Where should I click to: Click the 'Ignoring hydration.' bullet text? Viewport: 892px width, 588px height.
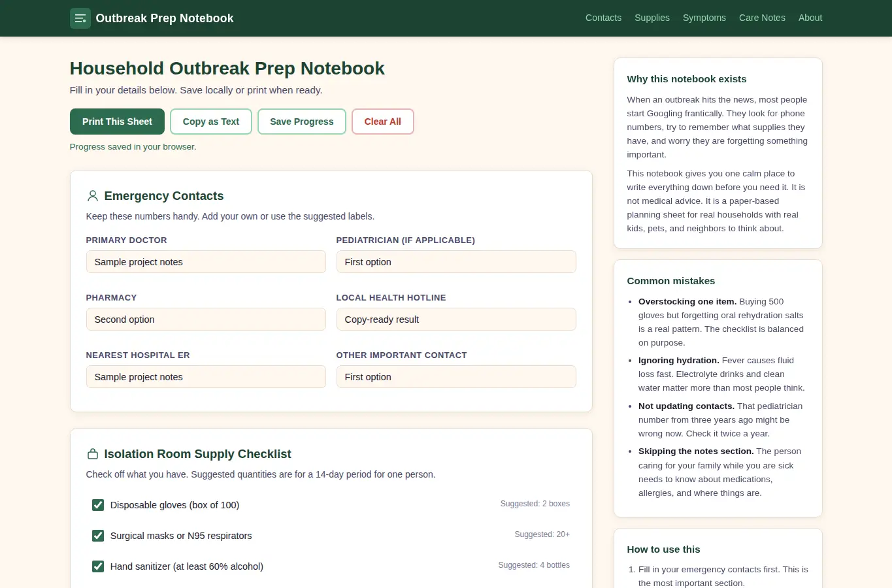point(679,361)
